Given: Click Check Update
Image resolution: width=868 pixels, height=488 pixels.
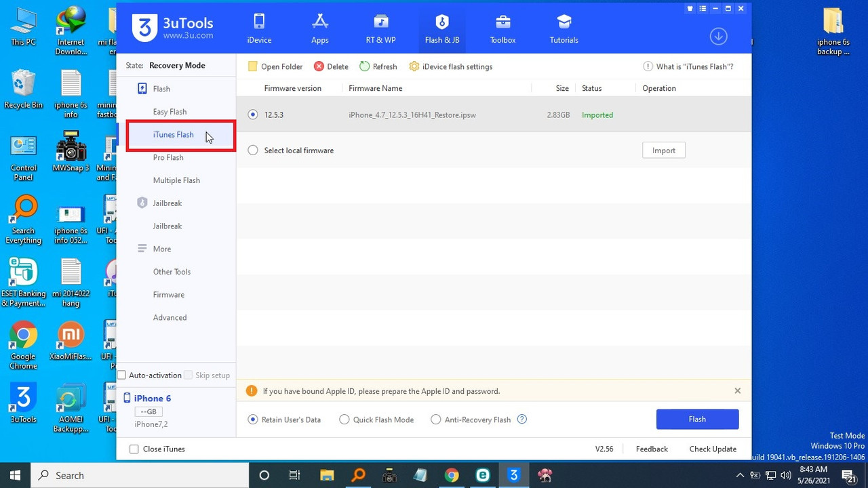Looking at the screenshot, I should pyautogui.click(x=713, y=449).
